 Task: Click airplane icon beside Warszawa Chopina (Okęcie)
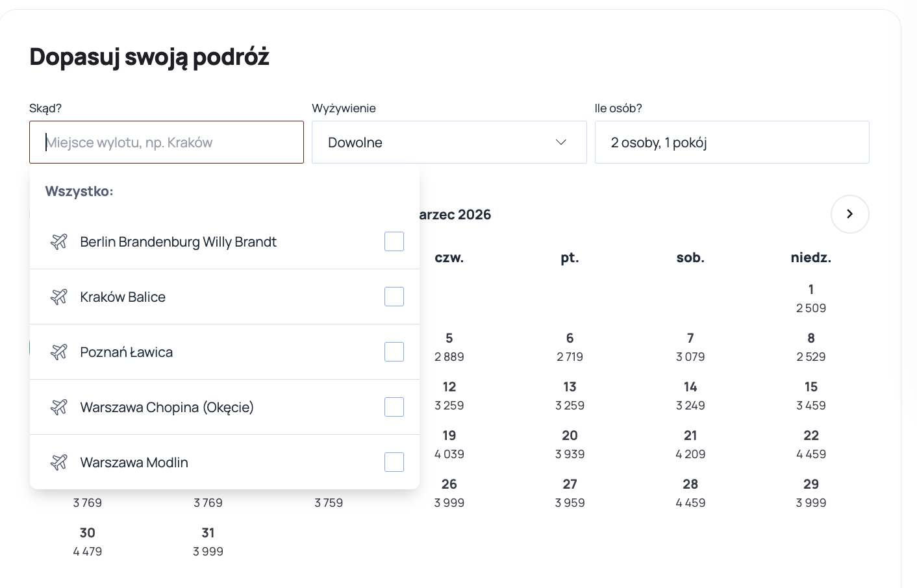(59, 408)
